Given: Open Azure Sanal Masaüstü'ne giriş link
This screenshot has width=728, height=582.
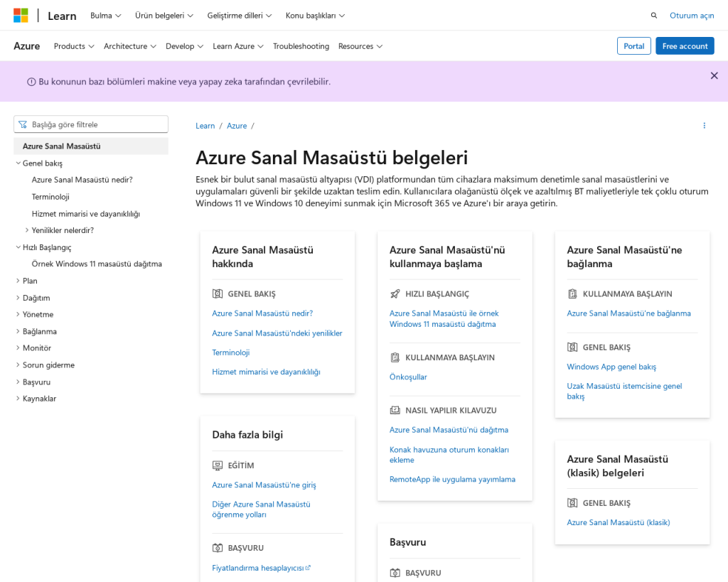Looking at the screenshot, I should pos(264,485).
